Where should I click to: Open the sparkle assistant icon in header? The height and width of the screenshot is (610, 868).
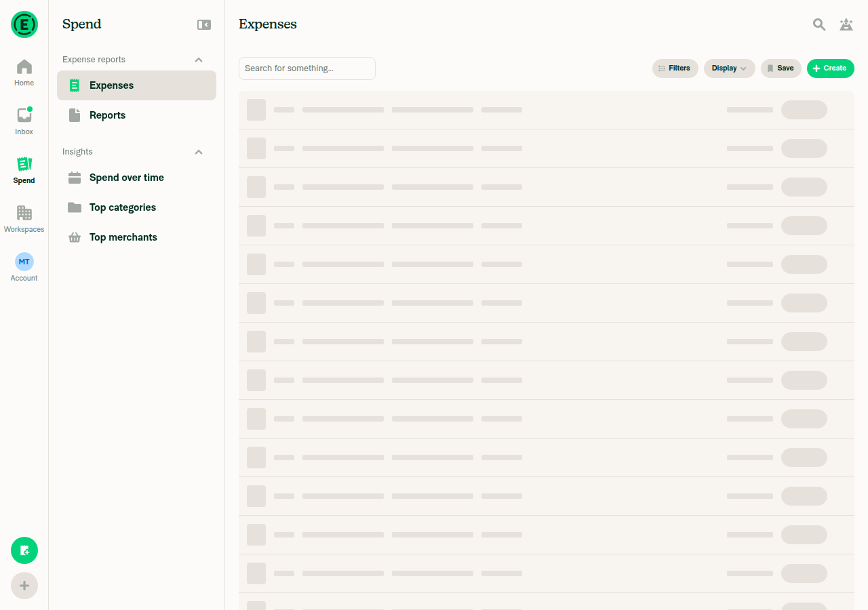(x=846, y=24)
